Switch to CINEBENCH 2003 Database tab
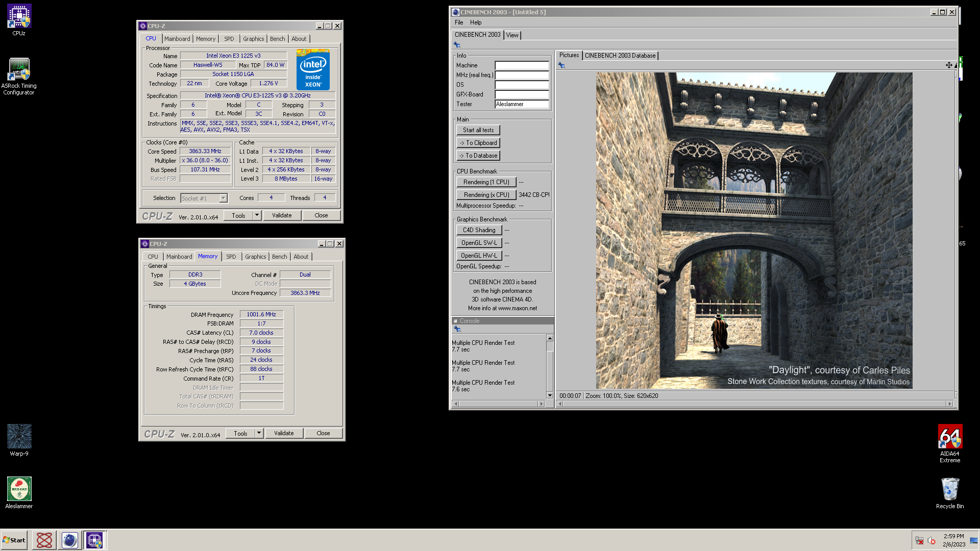The height and width of the screenshot is (551, 980). click(x=620, y=56)
